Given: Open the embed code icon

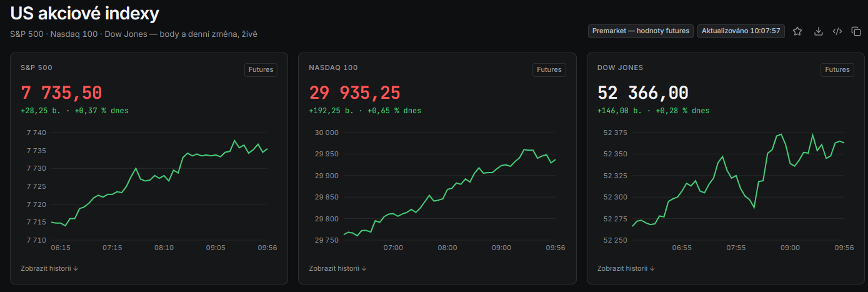Looking at the screenshot, I should pos(837,31).
